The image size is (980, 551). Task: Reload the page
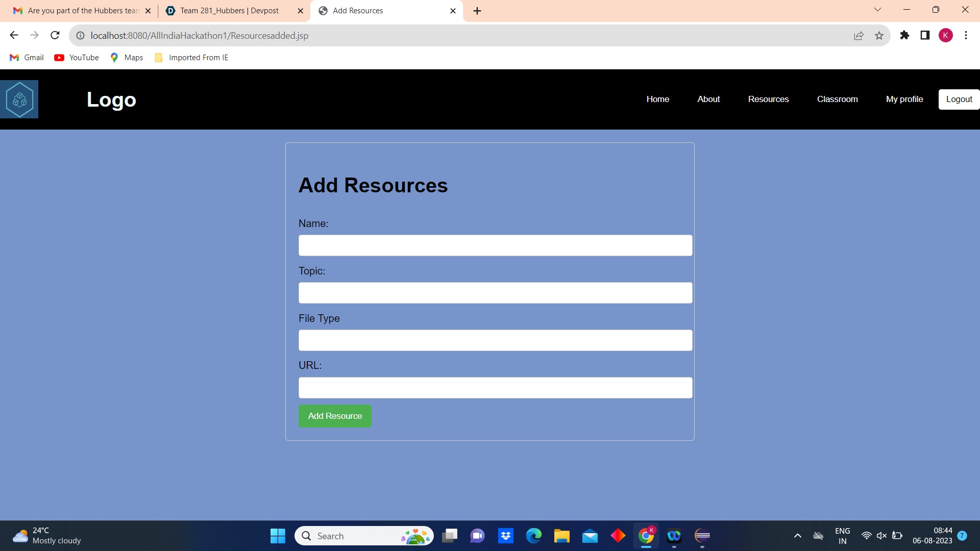coord(55,35)
